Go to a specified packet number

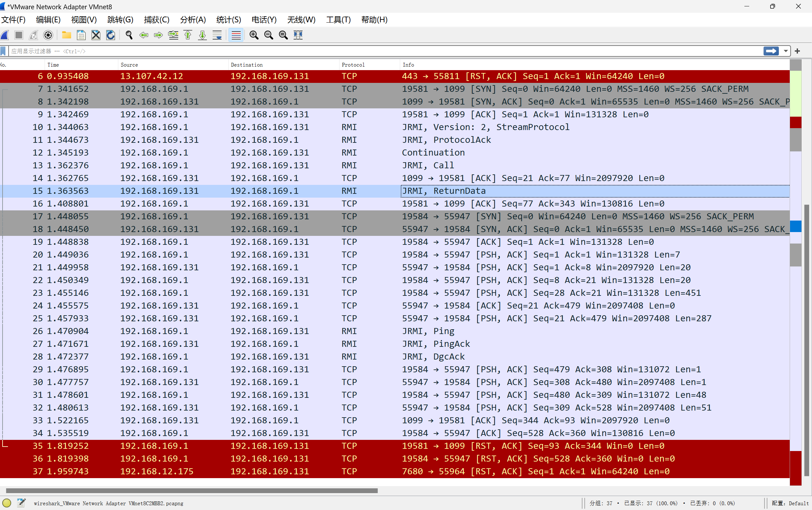[173, 35]
